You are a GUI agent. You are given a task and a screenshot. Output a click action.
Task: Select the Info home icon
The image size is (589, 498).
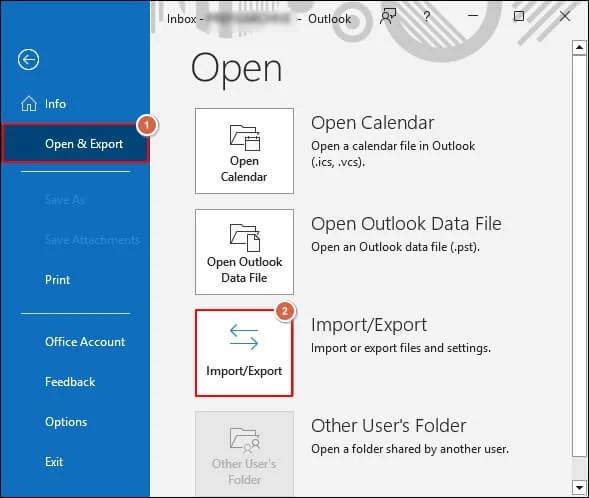pos(29,104)
